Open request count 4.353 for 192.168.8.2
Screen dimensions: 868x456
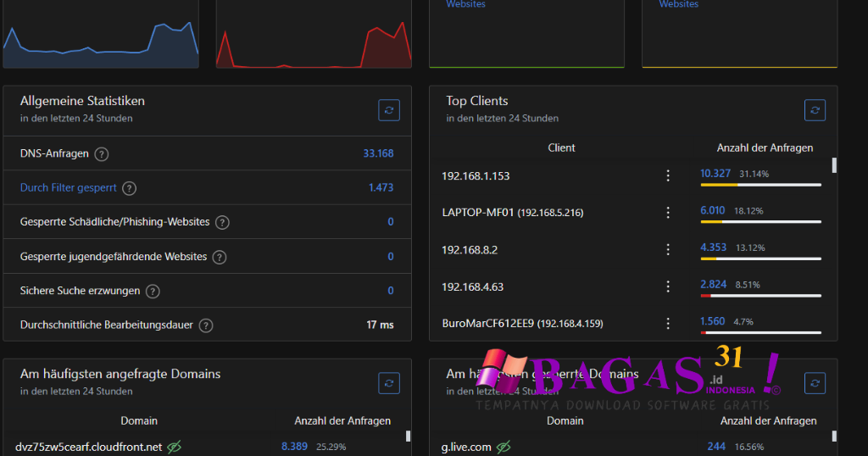713,247
